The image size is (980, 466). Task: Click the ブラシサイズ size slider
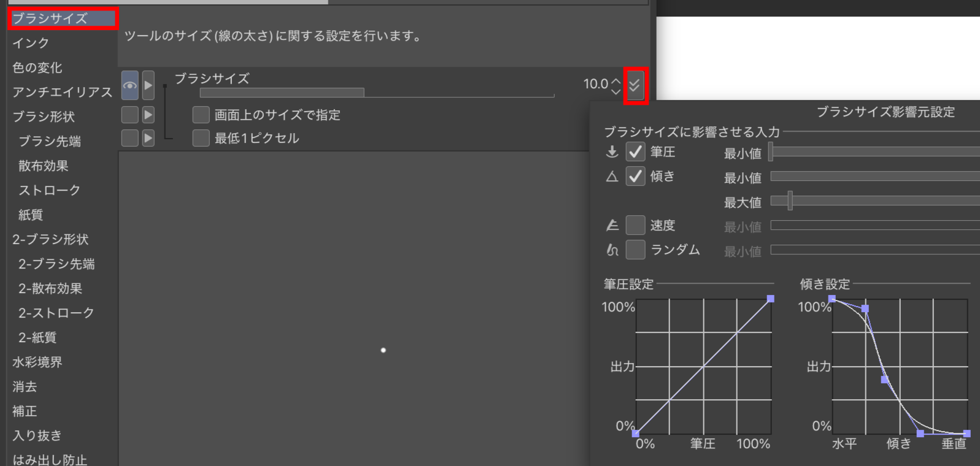pos(377,93)
